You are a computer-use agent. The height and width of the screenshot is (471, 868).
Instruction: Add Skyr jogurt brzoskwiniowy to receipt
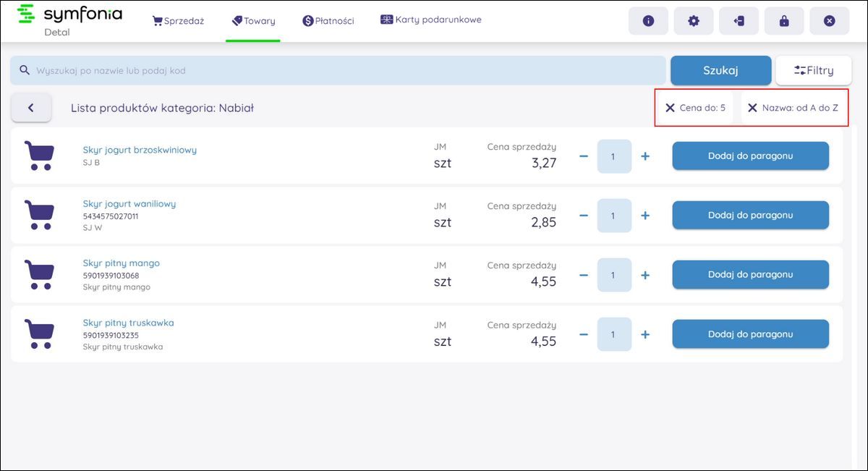click(751, 156)
